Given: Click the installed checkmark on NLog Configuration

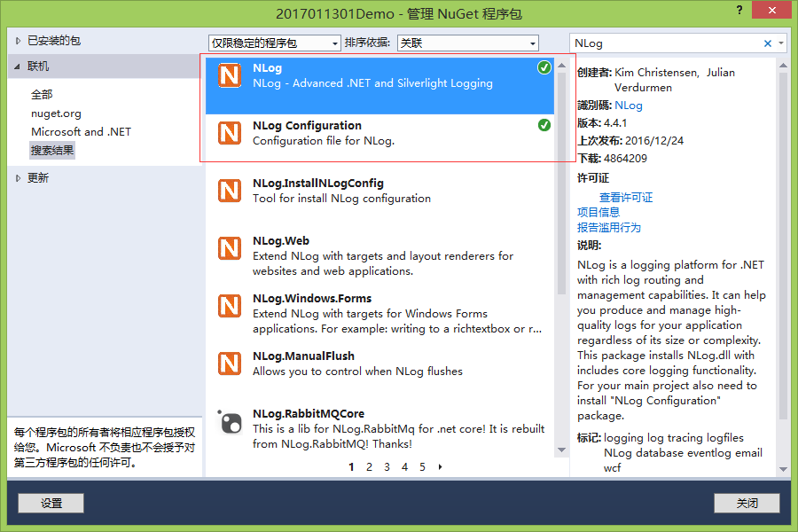Looking at the screenshot, I should point(544,125).
